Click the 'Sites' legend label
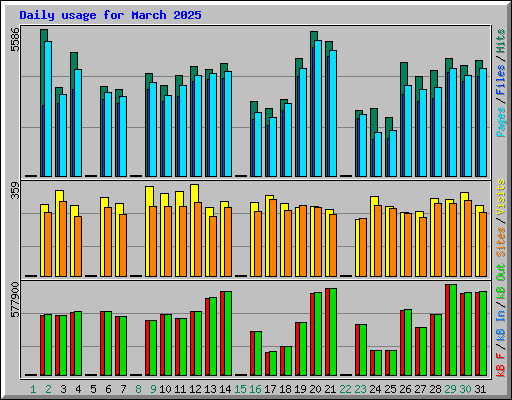Image resolution: width=512 pixels, height=400 pixels. (x=501, y=242)
